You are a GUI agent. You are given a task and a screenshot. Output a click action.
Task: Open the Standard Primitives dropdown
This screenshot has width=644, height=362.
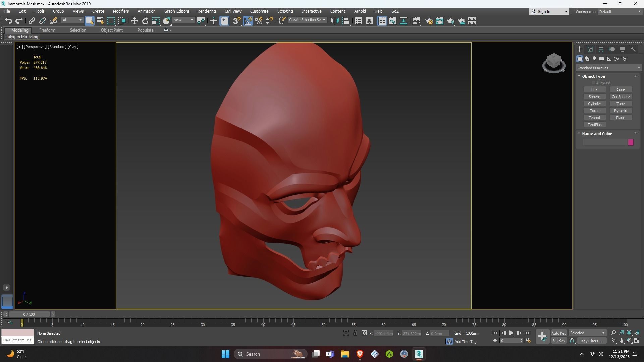click(x=608, y=68)
